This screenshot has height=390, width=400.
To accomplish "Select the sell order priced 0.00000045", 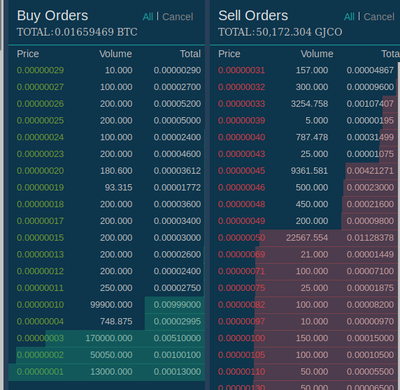I will (305, 171).
